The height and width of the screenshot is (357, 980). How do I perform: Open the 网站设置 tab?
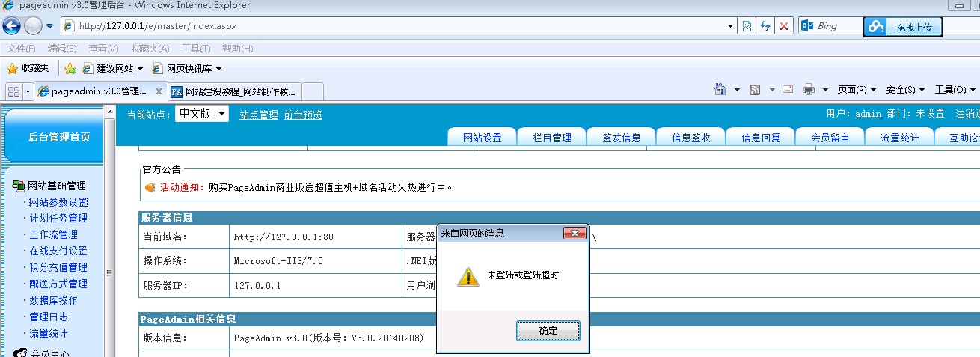pyautogui.click(x=483, y=138)
